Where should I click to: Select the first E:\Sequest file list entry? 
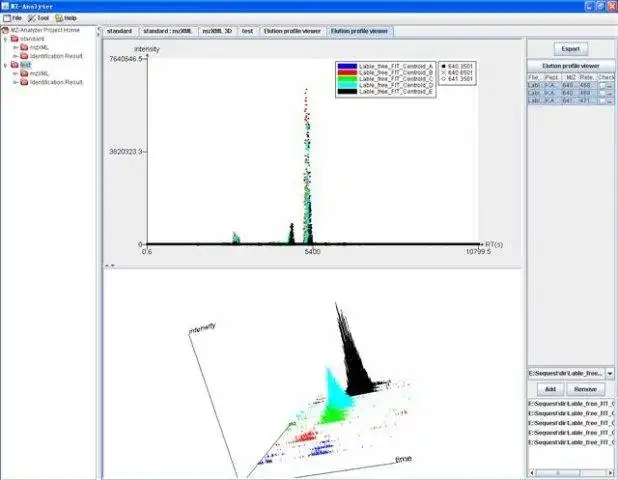click(571, 404)
